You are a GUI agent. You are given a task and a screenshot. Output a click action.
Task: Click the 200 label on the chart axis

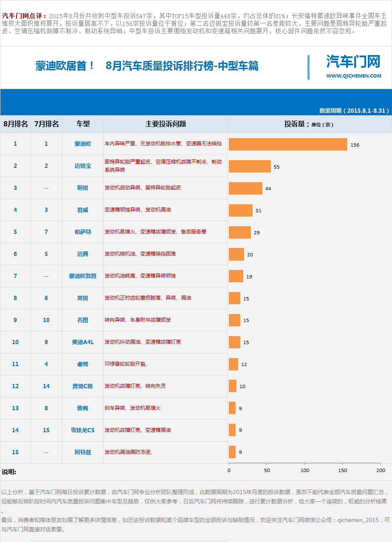(381, 470)
